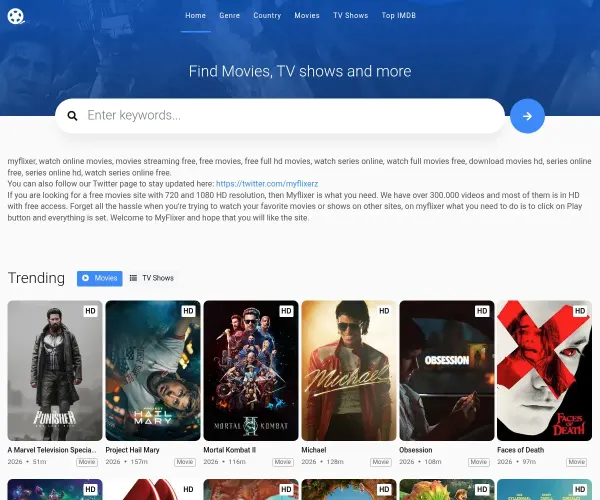Click the Project Hail Mary title link
Image resolution: width=600 pixels, height=500 pixels.
click(132, 450)
